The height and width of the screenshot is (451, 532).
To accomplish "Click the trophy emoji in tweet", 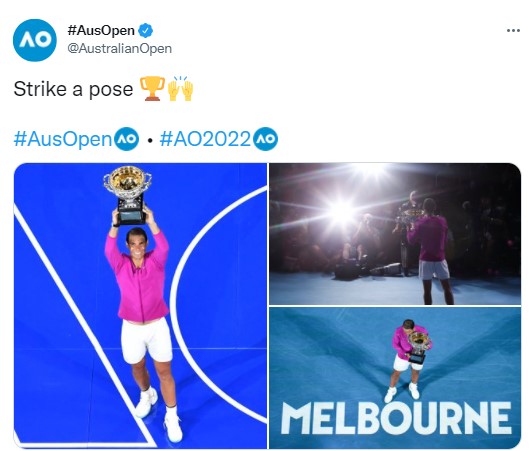I will point(152,89).
